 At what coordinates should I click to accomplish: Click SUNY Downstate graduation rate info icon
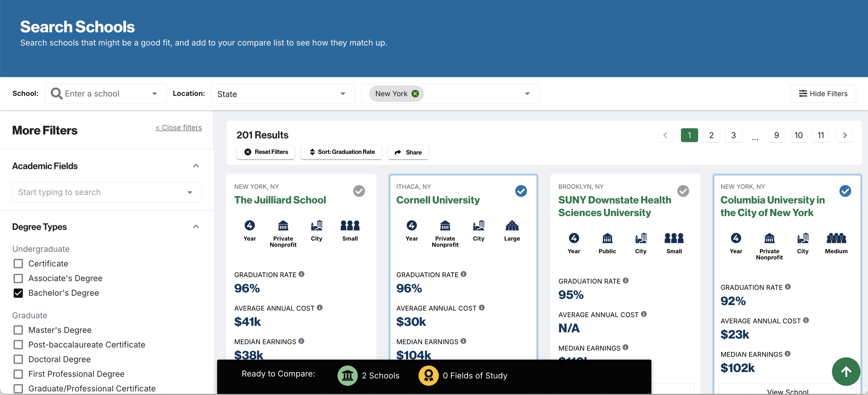pyautogui.click(x=626, y=280)
